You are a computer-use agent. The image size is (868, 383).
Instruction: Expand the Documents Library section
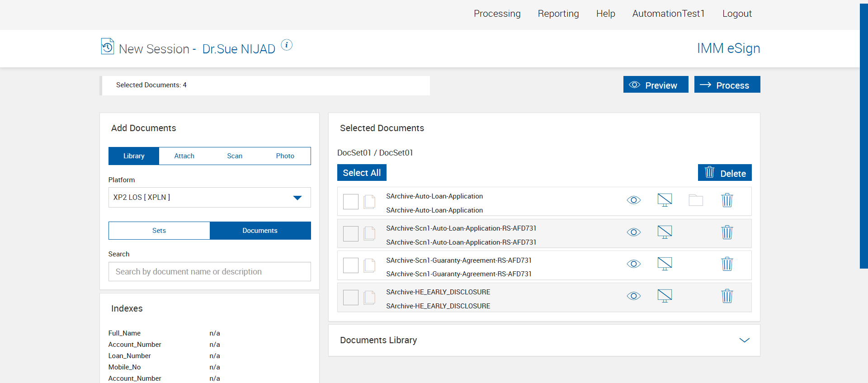pos(744,340)
